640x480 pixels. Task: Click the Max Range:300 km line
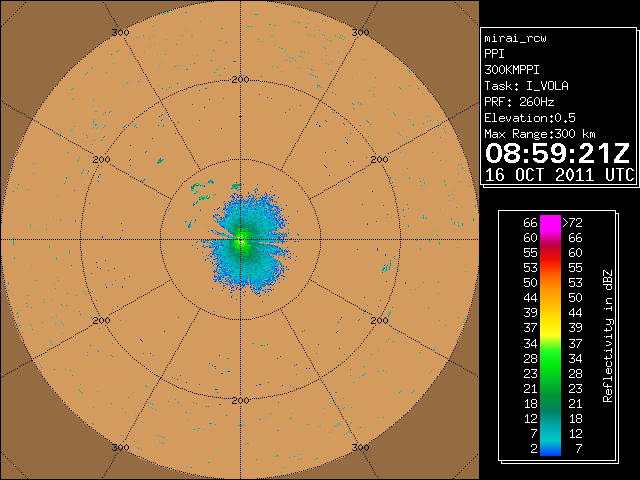coord(540,134)
